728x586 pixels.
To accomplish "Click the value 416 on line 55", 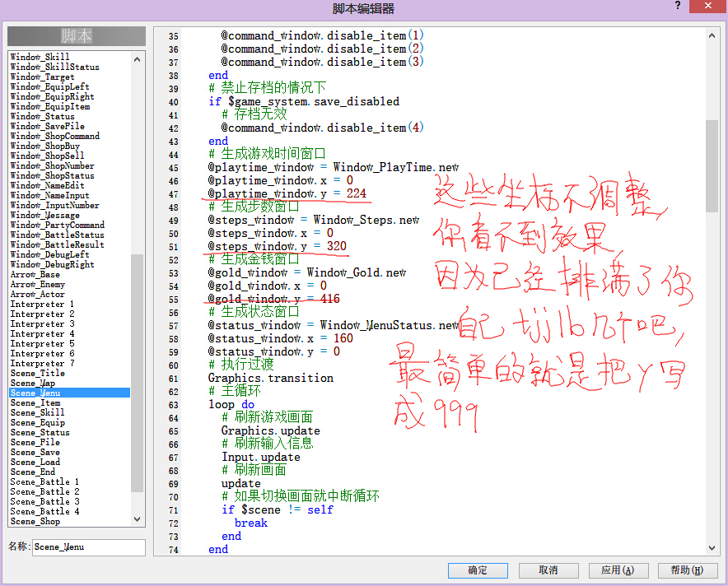I will tap(330, 299).
